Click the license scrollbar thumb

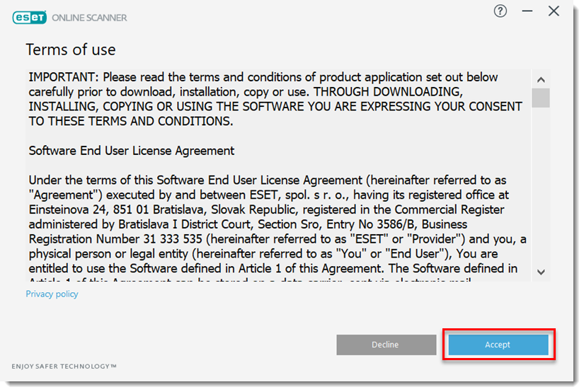tap(541, 98)
